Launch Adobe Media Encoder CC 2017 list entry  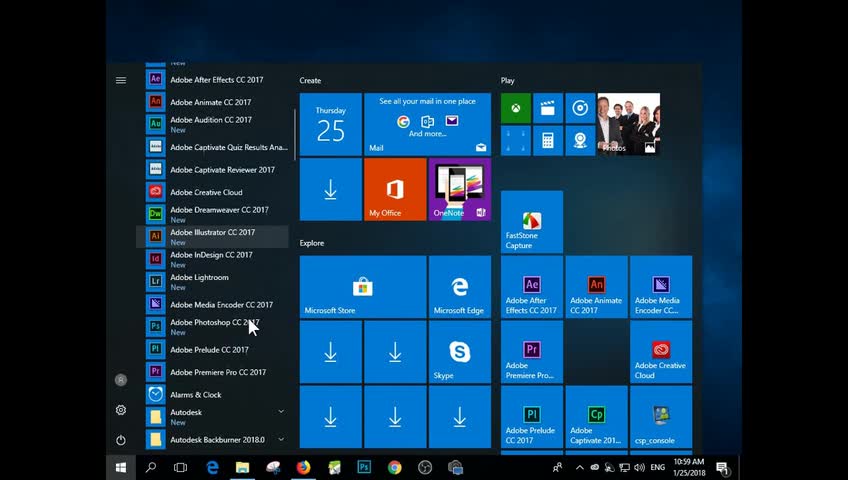(x=212, y=304)
